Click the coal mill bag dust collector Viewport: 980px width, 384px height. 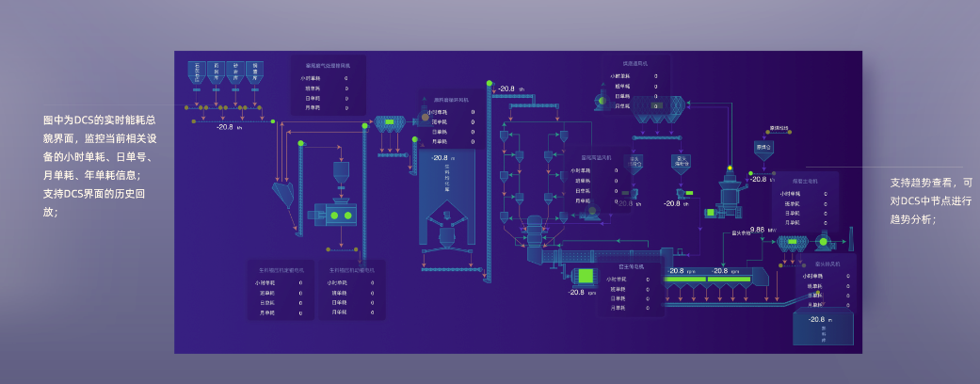click(657, 110)
